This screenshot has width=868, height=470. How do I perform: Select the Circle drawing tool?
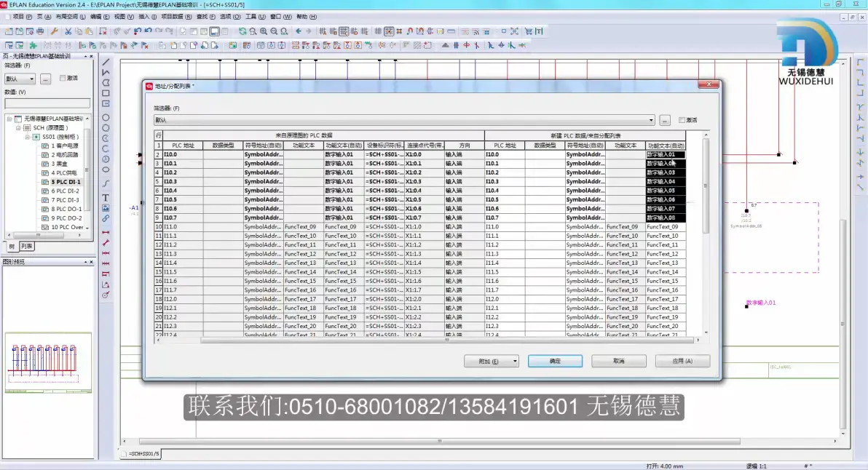pos(106,117)
